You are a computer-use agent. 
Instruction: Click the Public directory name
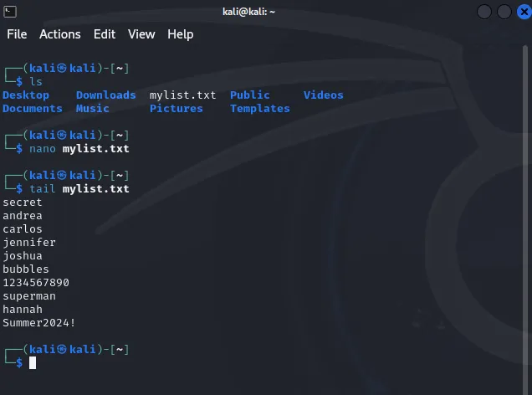click(250, 95)
